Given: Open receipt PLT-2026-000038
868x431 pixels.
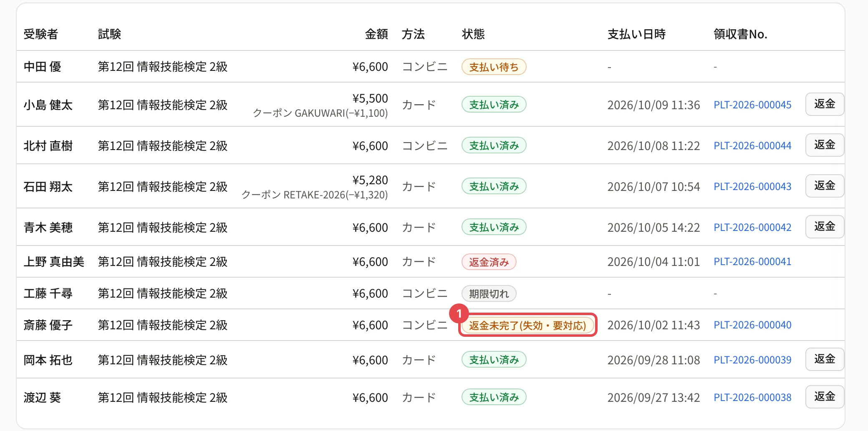Looking at the screenshot, I should [x=752, y=397].
